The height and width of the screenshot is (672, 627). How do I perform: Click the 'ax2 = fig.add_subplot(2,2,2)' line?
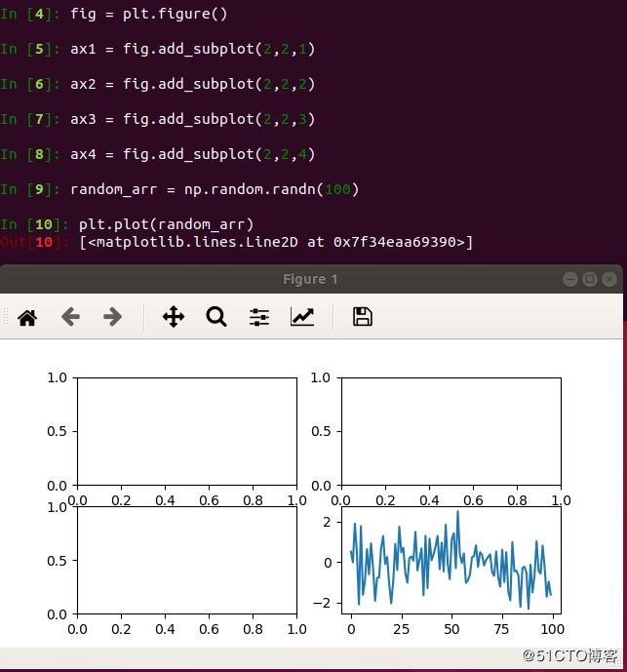192,84
